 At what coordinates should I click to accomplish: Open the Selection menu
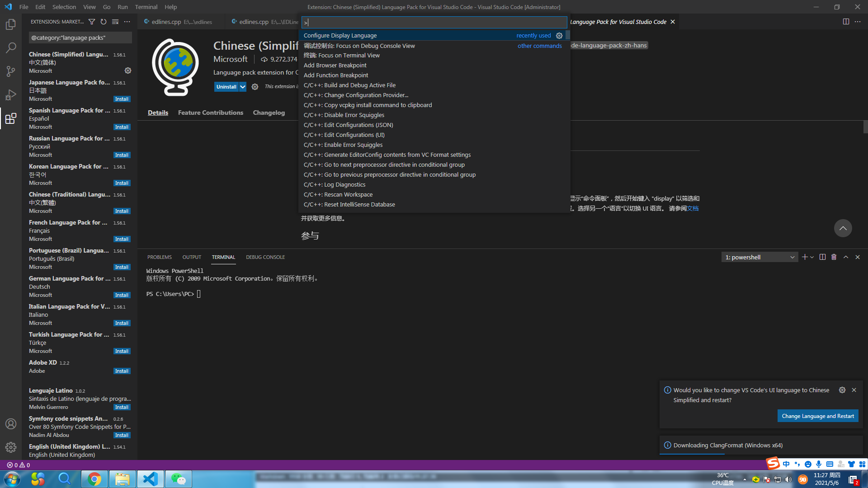(64, 7)
